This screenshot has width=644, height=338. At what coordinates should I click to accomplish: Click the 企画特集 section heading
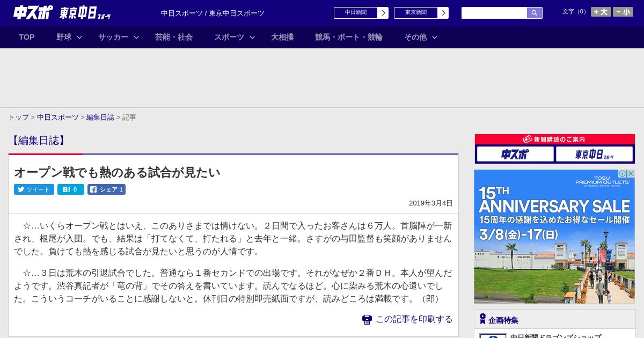point(503,320)
